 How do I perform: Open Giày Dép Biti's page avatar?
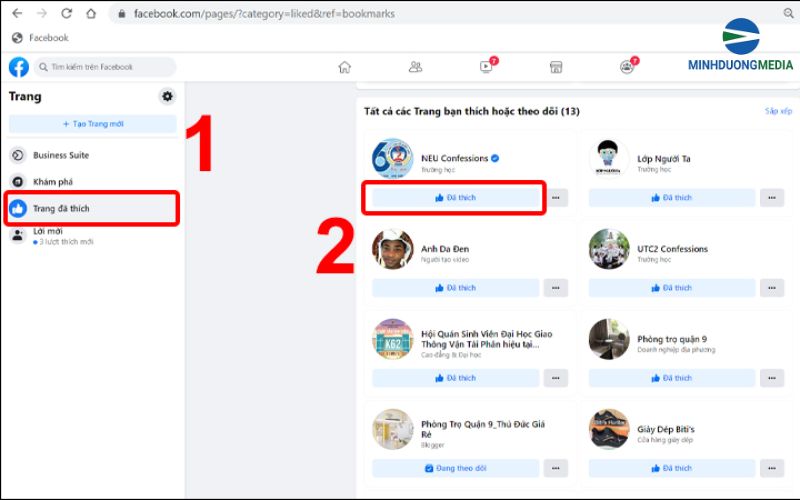(x=609, y=430)
